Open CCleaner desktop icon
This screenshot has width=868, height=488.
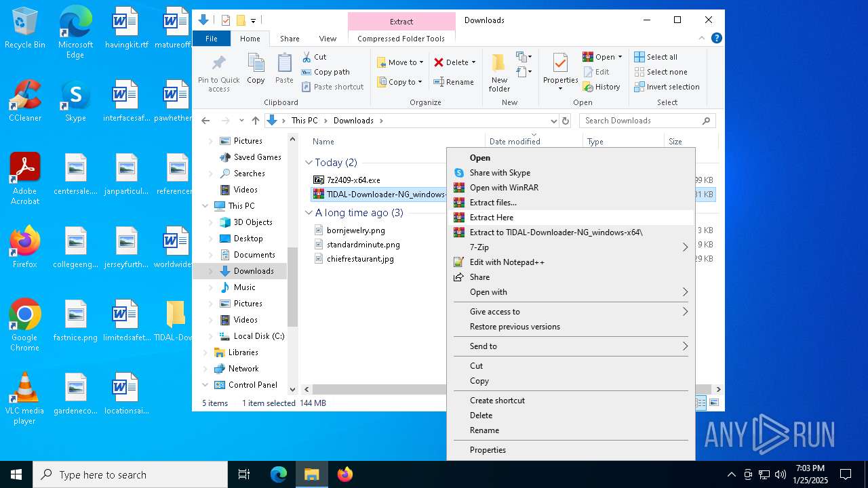coord(25,102)
